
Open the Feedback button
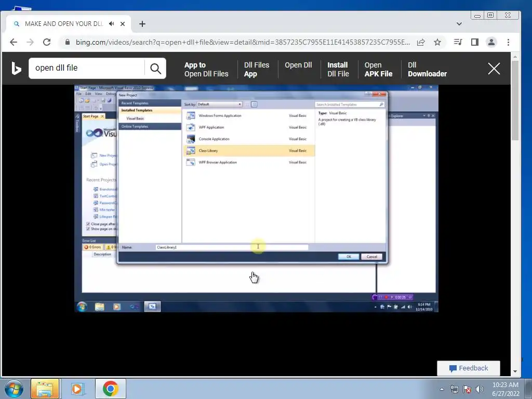tap(468, 368)
